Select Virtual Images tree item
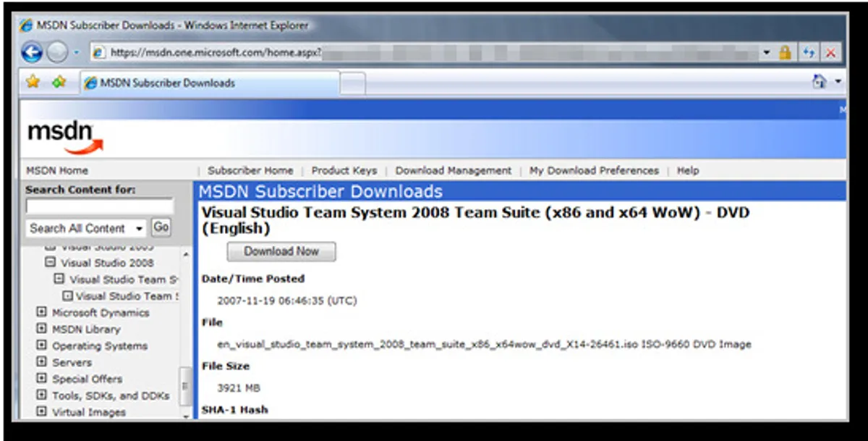The height and width of the screenshot is (441, 868). pyautogui.click(x=89, y=412)
